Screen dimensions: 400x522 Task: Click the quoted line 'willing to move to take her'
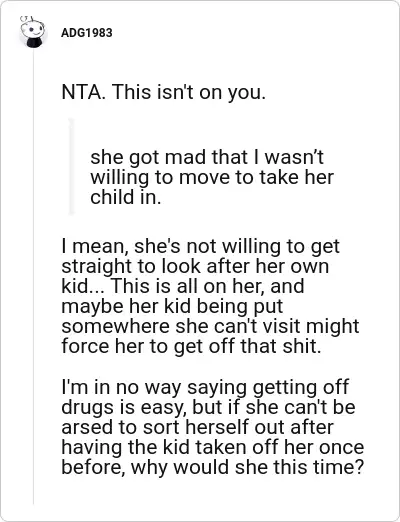[x=212, y=177]
